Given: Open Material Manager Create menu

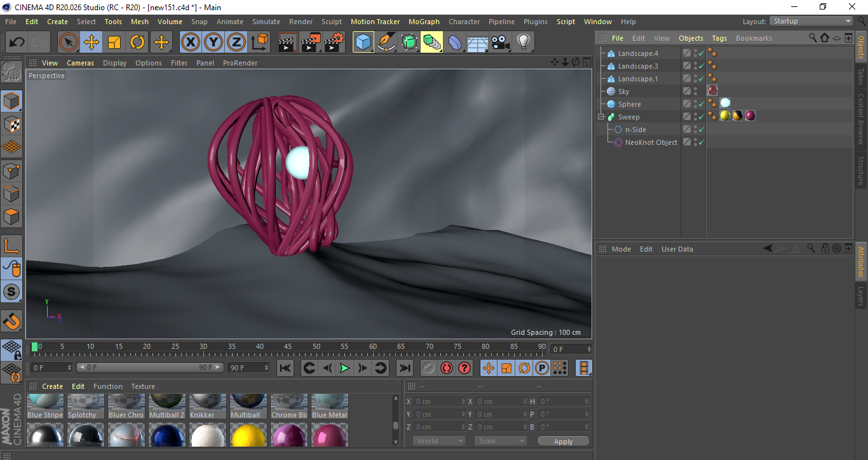Looking at the screenshot, I should 53,386.
